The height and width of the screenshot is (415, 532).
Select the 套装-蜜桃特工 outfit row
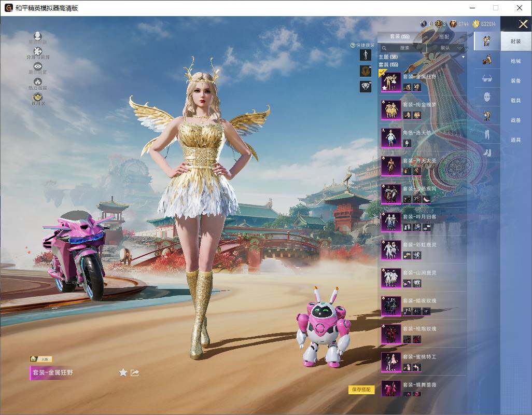[x=422, y=362]
